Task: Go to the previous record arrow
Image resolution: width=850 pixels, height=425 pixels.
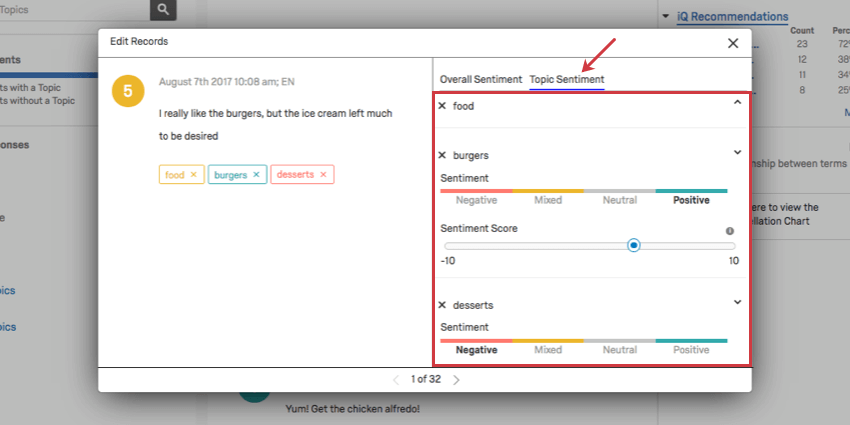Action: [x=396, y=380]
